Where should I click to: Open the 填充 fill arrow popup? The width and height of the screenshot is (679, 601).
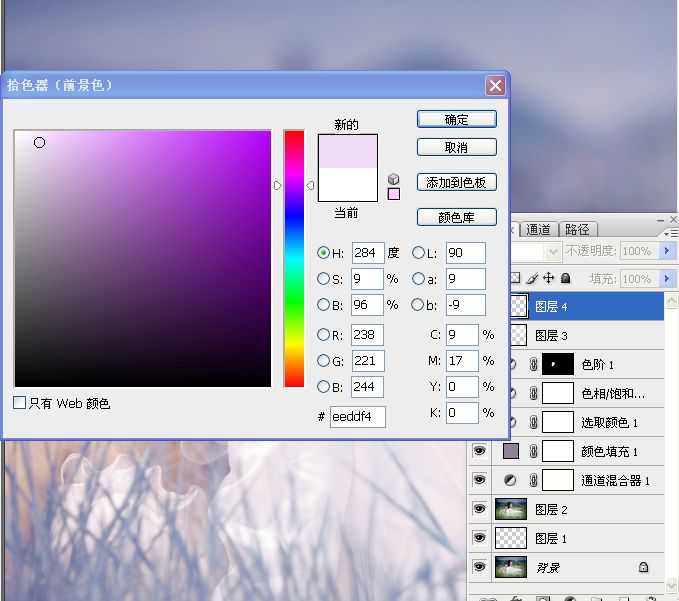tap(667, 278)
